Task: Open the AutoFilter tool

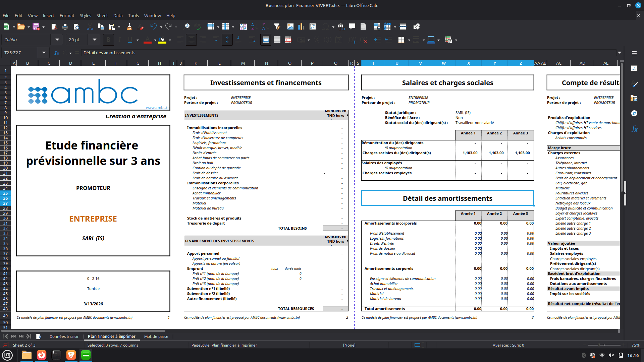Action: (x=277, y=26)
